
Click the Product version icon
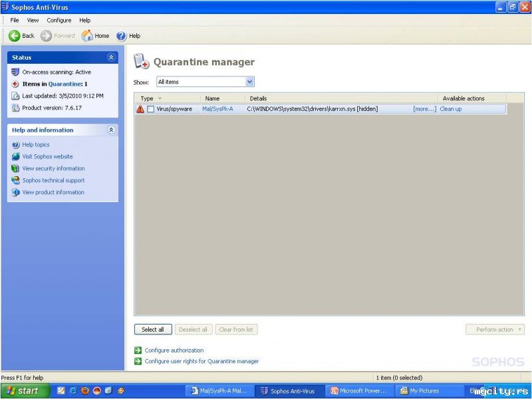click(15, 108)
